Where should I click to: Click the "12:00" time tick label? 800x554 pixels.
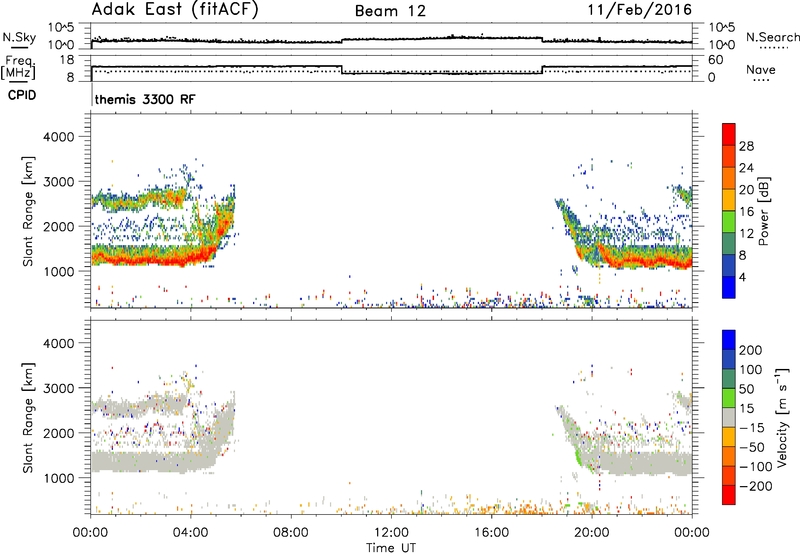coord(391,533)
